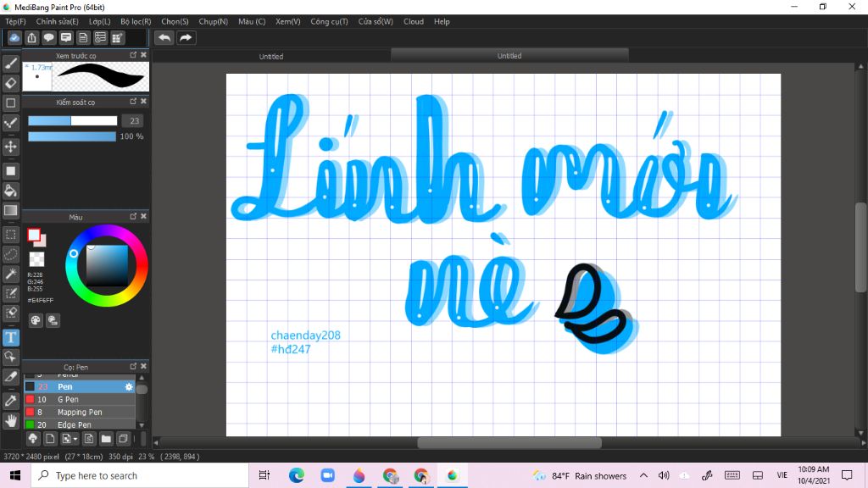Click the brush folder icon
868x488 pixels.
pyautogui.click(x=106, y=439)
